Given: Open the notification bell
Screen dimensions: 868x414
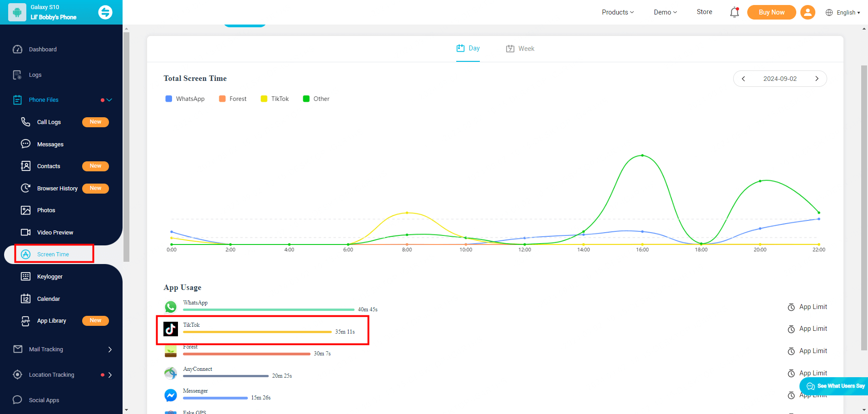Looking at the screenshot, I should pyautogui.click(x=735, y=12).
